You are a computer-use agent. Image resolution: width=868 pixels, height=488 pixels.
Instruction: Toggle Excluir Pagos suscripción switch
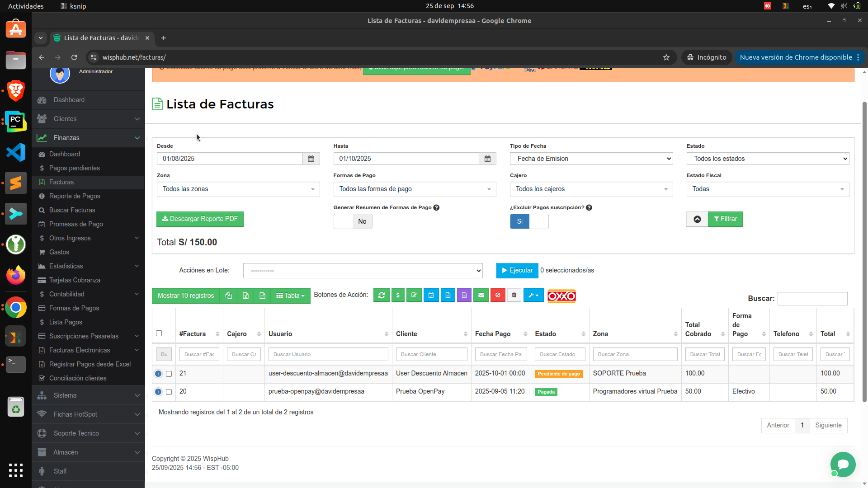coord(529,221)
